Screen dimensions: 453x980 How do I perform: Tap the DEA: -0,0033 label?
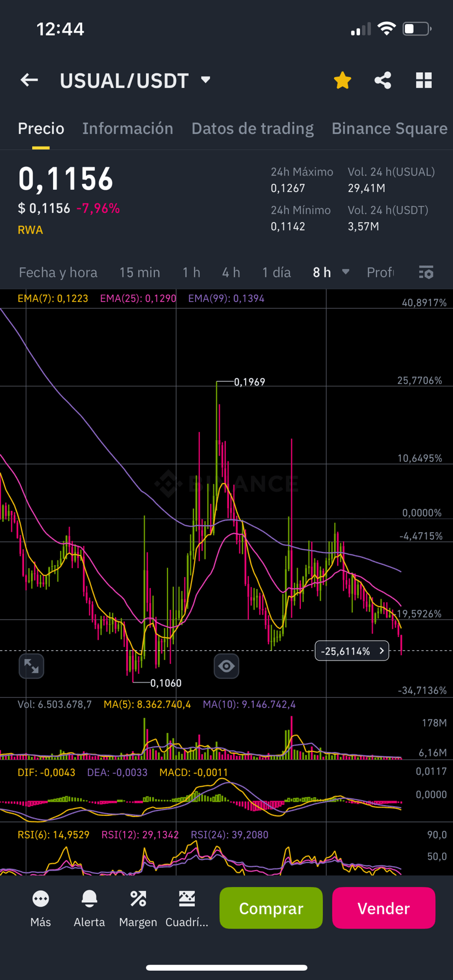117,772
